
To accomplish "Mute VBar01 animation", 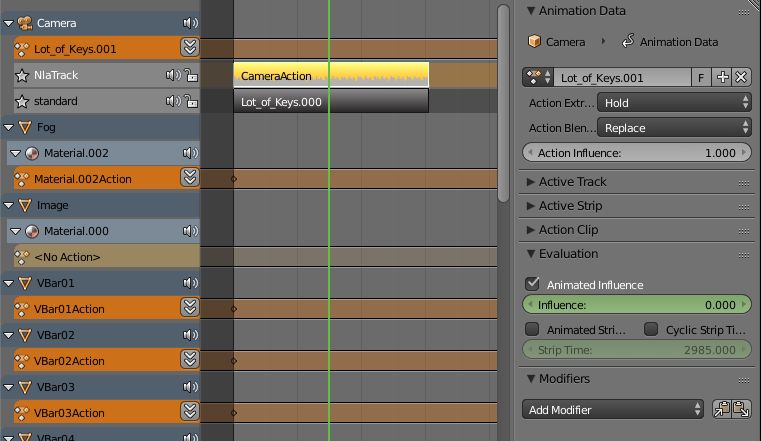I will tap(190, 283).
